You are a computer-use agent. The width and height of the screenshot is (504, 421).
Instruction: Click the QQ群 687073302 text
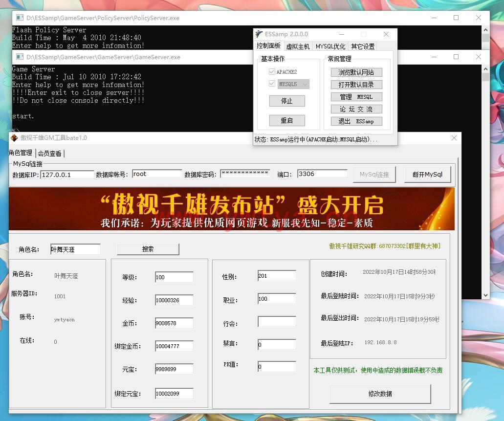coord(385,246)
